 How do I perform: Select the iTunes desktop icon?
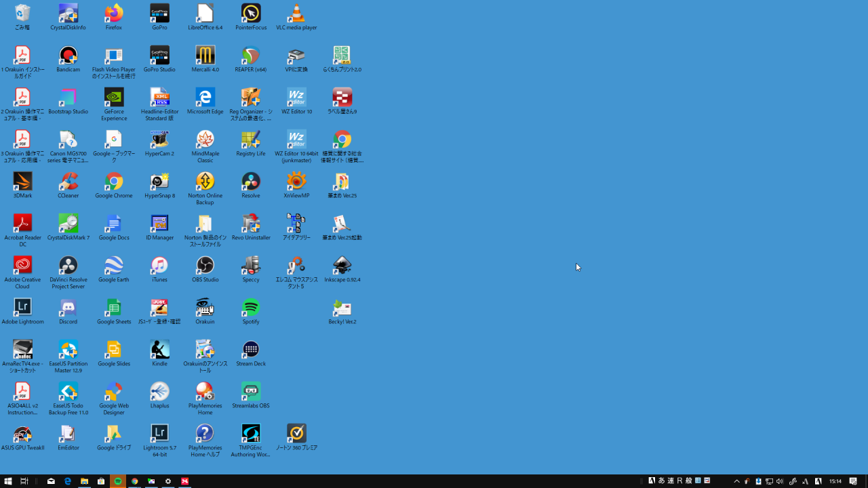coord(159,266)
